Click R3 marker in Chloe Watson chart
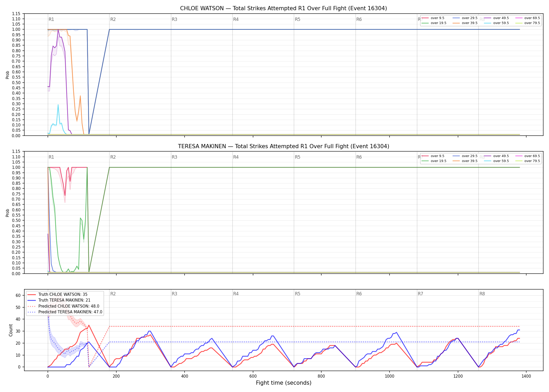The height and width of the screenshot is (392, 549). (x=174, y=19)
